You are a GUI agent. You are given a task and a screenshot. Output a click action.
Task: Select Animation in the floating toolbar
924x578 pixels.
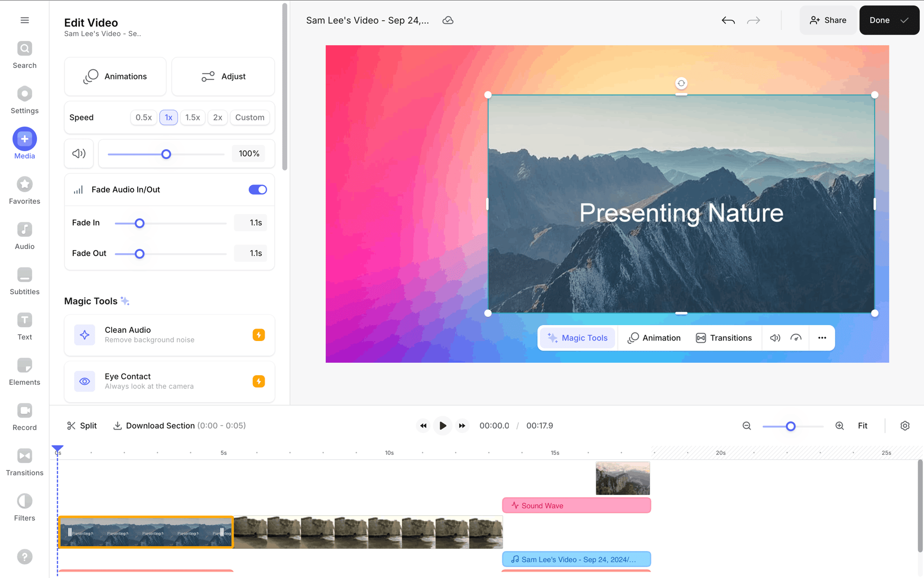click(x=654, y=338)
